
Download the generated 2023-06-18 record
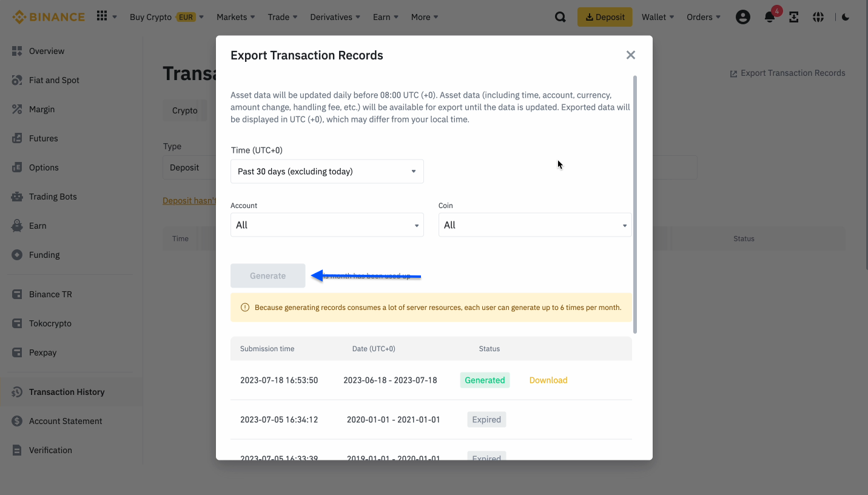click(548, 380)
